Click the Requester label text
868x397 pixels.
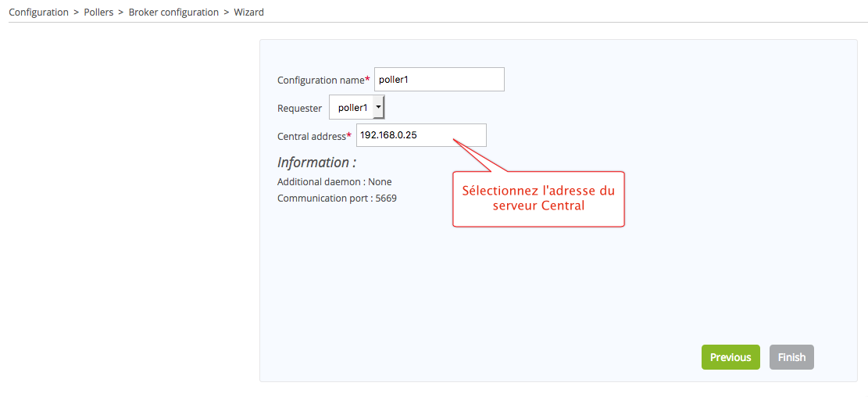click(299, 109)
